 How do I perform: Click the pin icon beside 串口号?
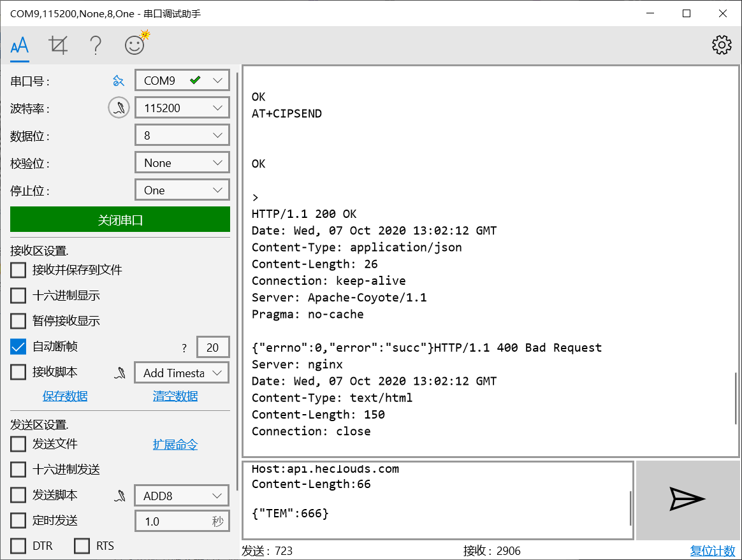click(x=119, y=80)
